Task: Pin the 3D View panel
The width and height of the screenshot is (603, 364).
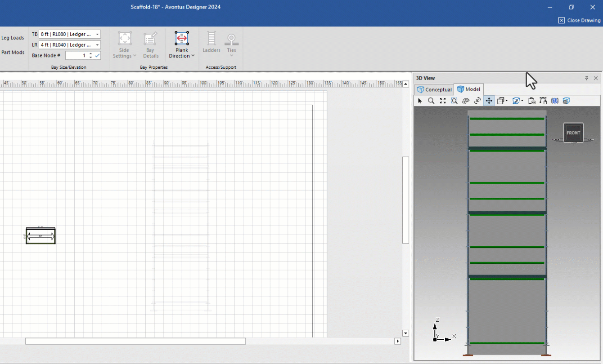Action: (x=586, y=78)
